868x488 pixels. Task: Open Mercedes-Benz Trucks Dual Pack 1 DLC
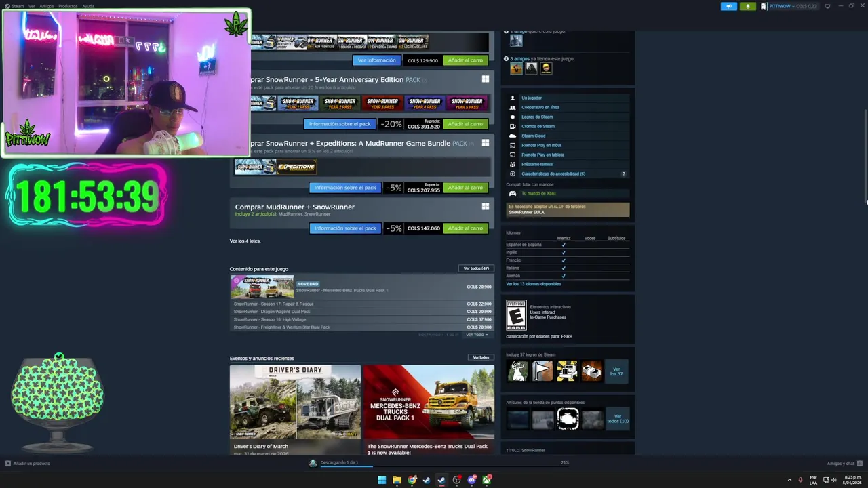[362, 287]
